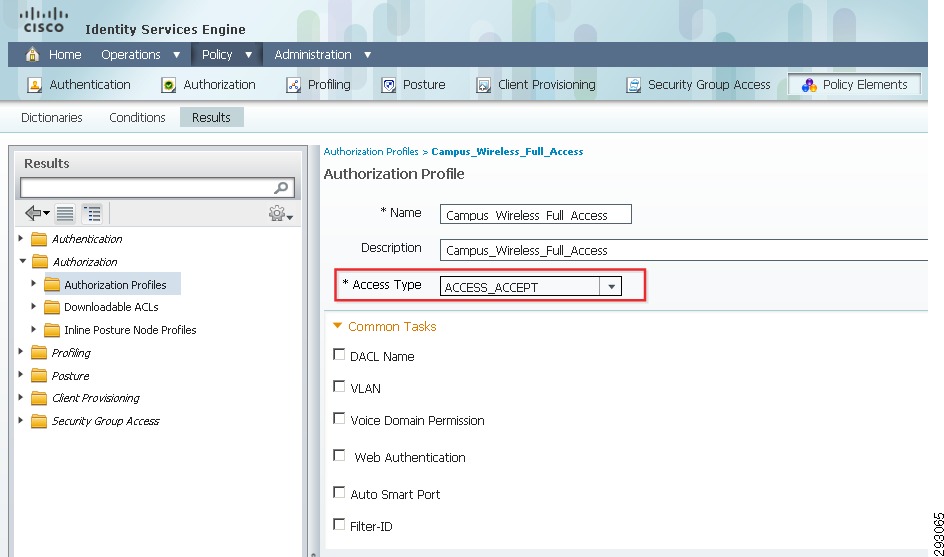Viewport: 944px width, 557px height.
Task: Click the Security Group Access icon
Action: coord(633,86)
